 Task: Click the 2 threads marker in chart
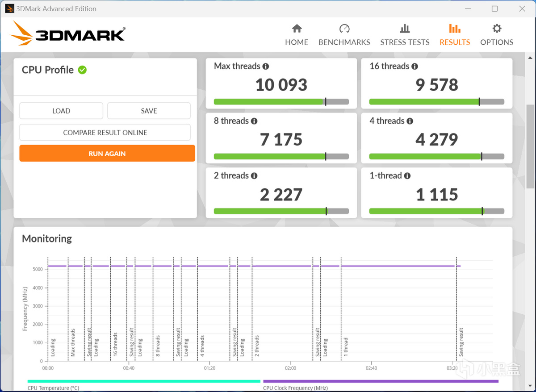pos(256,346)
